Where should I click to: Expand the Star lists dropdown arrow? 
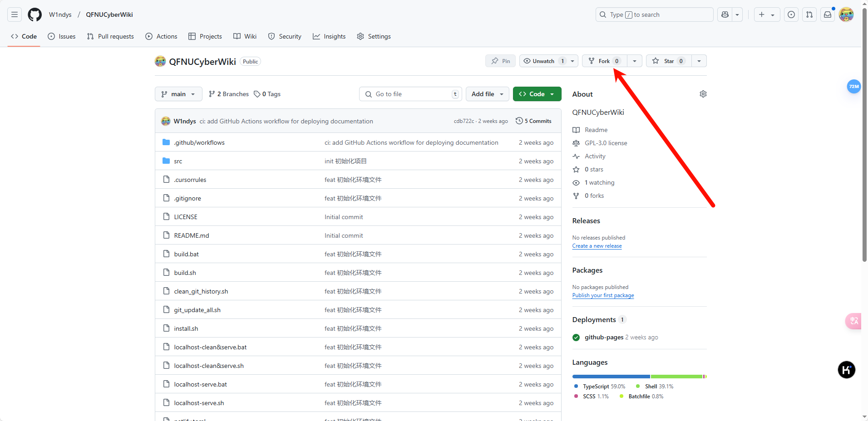[x=699, y=61]
